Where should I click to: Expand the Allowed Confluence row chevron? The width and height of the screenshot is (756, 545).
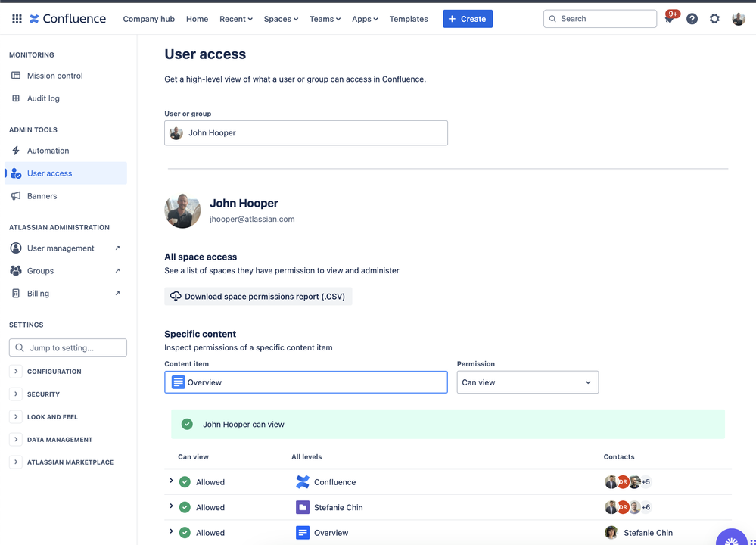171,481
